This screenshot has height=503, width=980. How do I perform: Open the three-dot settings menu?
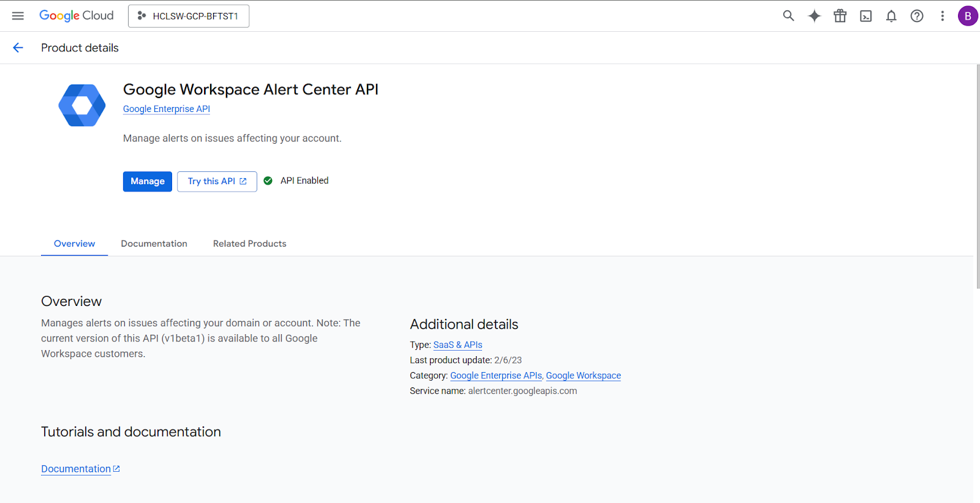pyautogui.click(x=942, y=16)
